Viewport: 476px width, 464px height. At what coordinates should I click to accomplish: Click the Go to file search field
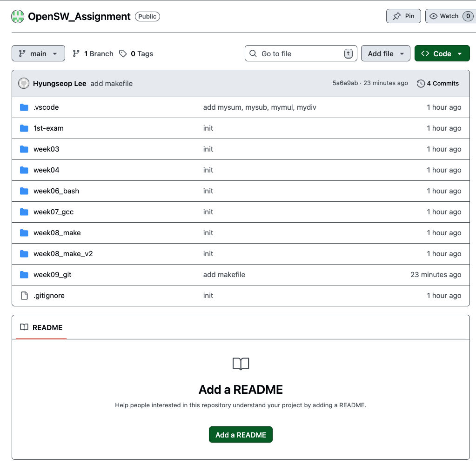tap(301, 53)
